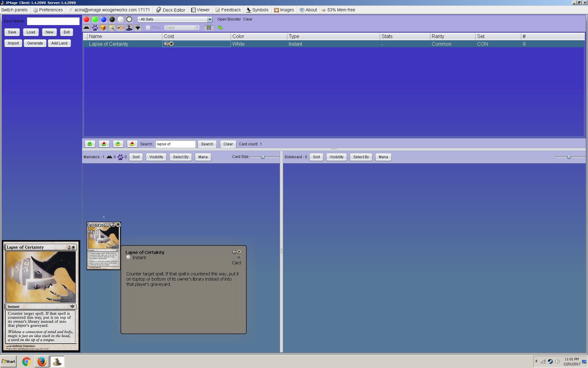Viewport: 588px width, 368px height.
Task: Toggle the colorless mana filter
Action: pyautogui.click(x=129, y=19)
